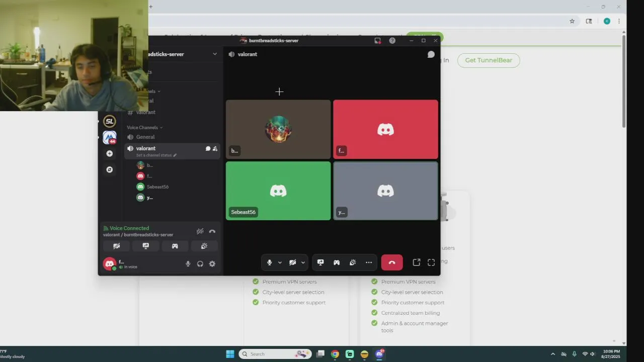Expand burntbreadsticks-server dropdown menu
Image resolution: width=644 pixels, height=362 pixels.
215,54
